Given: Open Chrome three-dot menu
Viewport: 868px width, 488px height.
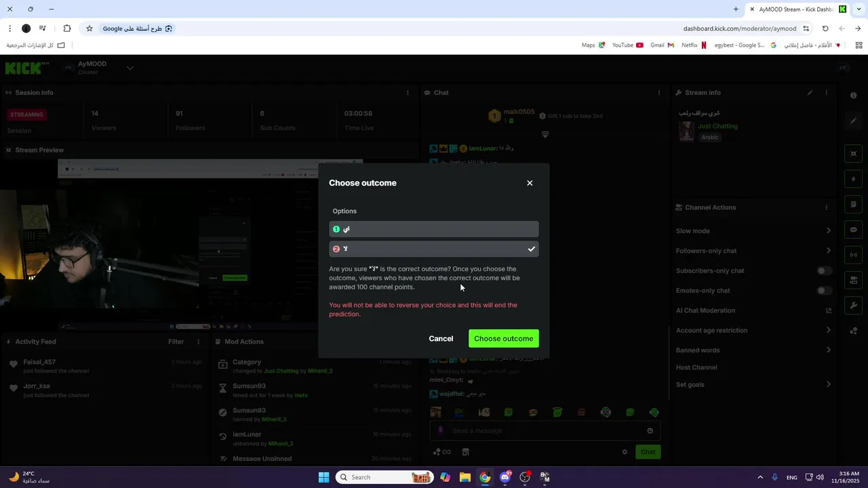Looking at the screenshot, I should [9, 28].
